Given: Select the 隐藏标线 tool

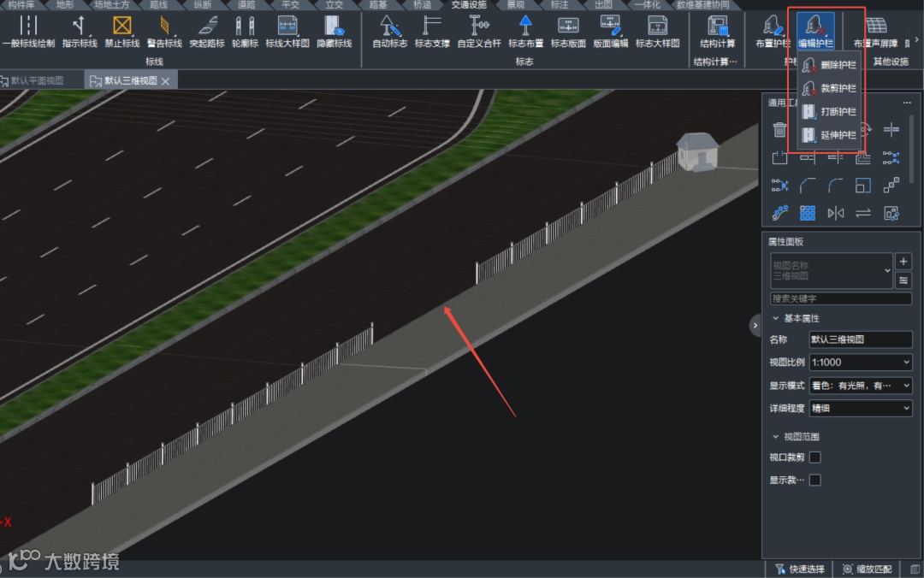Looking at the screenshot, I should click(x=335, y=32).
